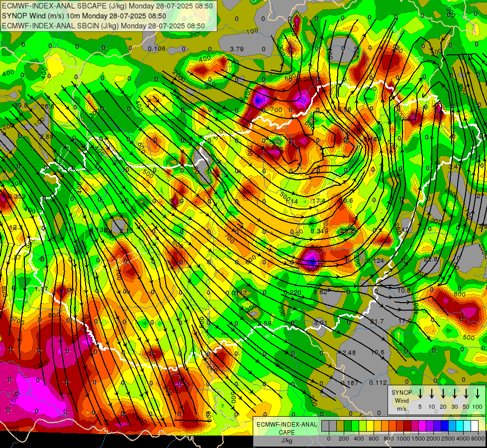Click the 0.359 value on the map

[x=17, y=197]
